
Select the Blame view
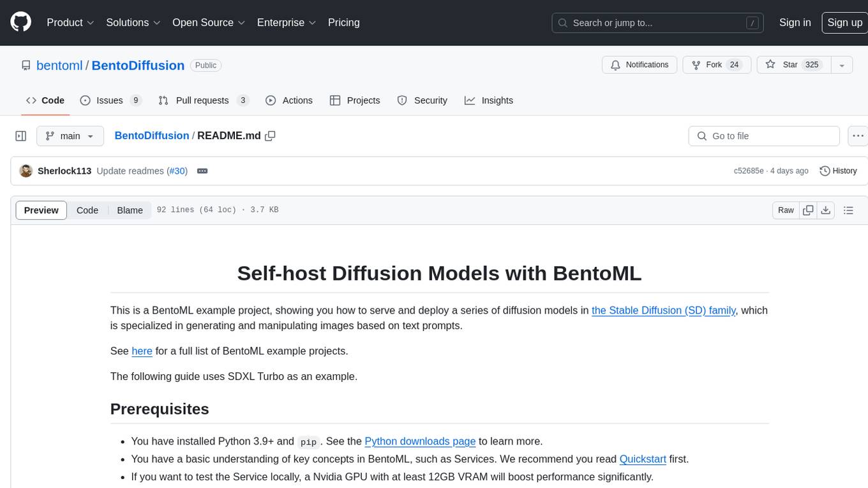(130, 210)
